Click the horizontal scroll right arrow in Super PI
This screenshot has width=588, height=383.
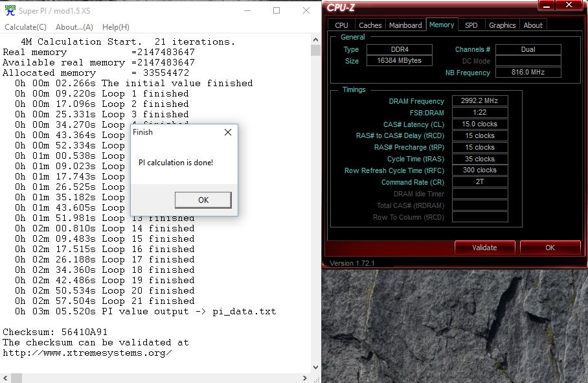click(x=305, y=378)
